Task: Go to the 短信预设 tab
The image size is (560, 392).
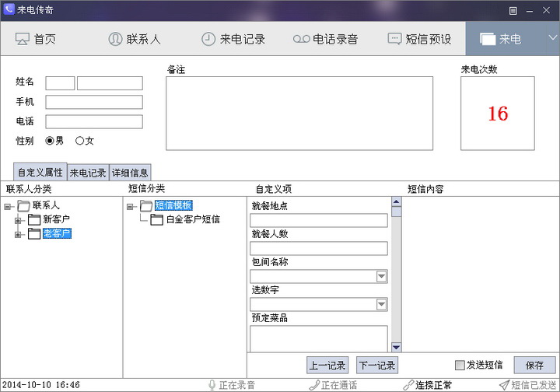Action: point(420,39)
